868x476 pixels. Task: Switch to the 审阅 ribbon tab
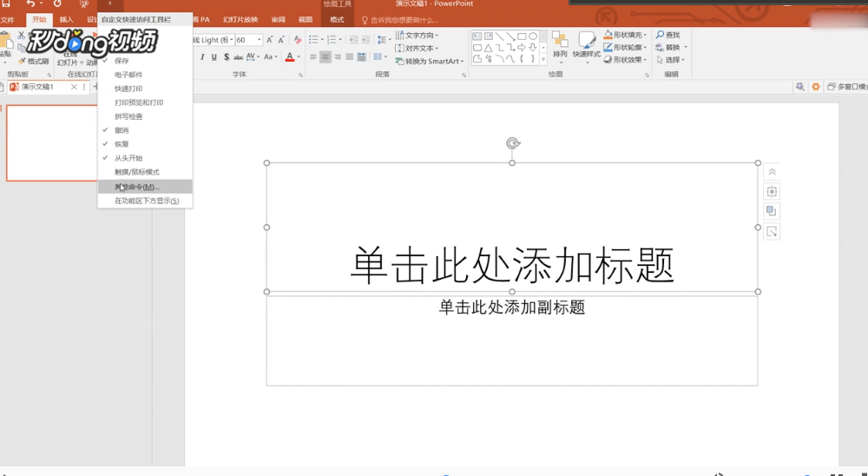coord(279,19)
